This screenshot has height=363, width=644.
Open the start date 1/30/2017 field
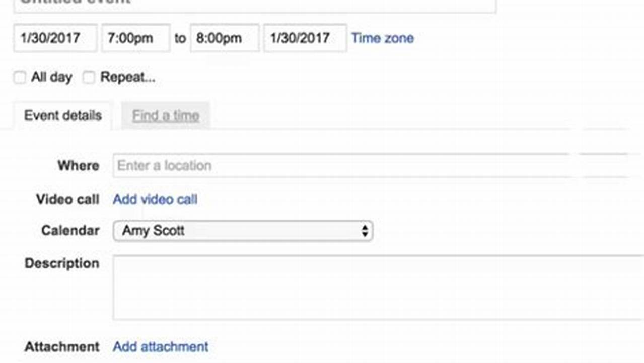point(54,38)
